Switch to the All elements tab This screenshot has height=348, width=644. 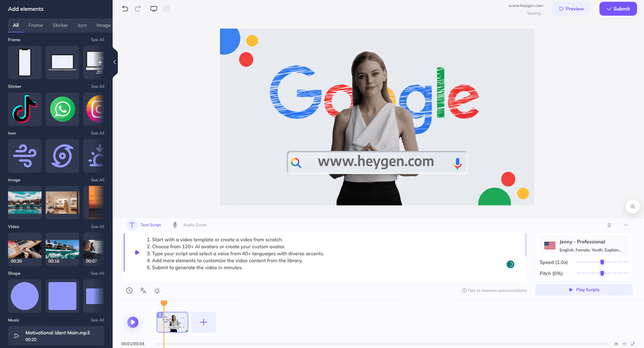pos(16,25)
